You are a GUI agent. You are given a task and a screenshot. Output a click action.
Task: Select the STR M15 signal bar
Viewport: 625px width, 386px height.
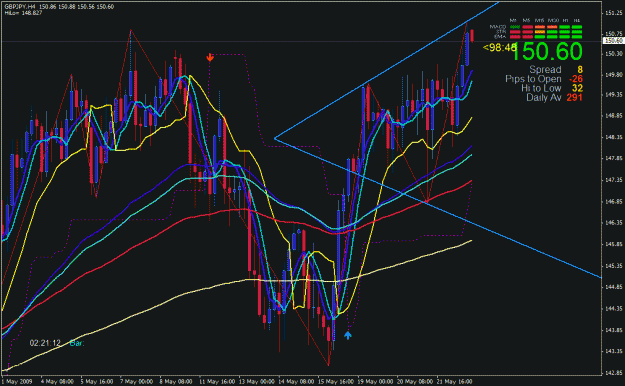(540, 32)
